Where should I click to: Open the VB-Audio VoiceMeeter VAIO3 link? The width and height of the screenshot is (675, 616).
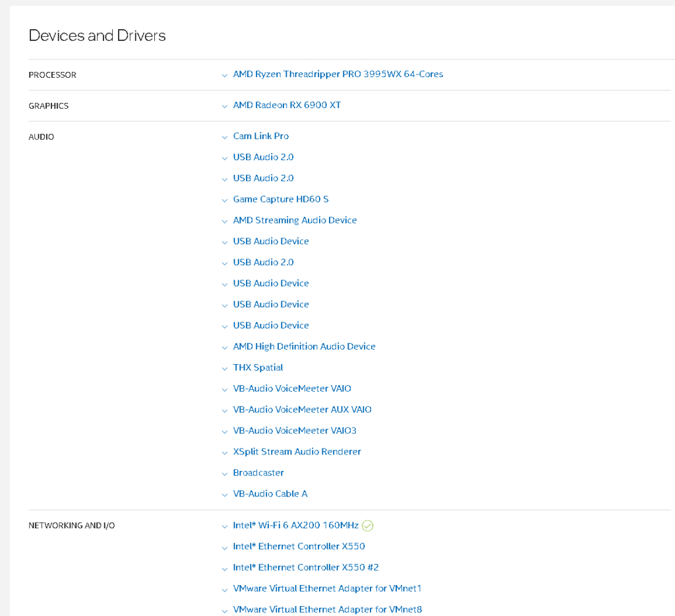(x=295, y=431)
